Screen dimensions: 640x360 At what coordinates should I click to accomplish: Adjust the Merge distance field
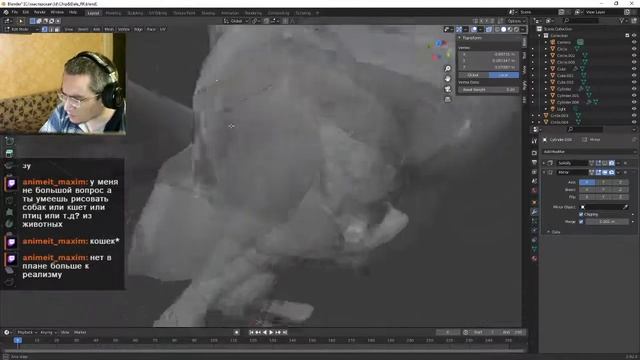tap(607, 222)
